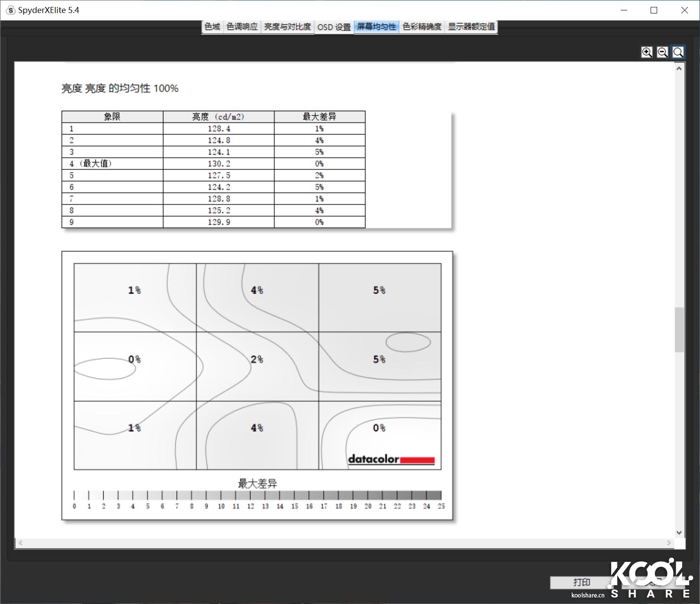Open the 色彩精确度 tab
Screen dimensions: 700x604
click(x=421, y=26)
